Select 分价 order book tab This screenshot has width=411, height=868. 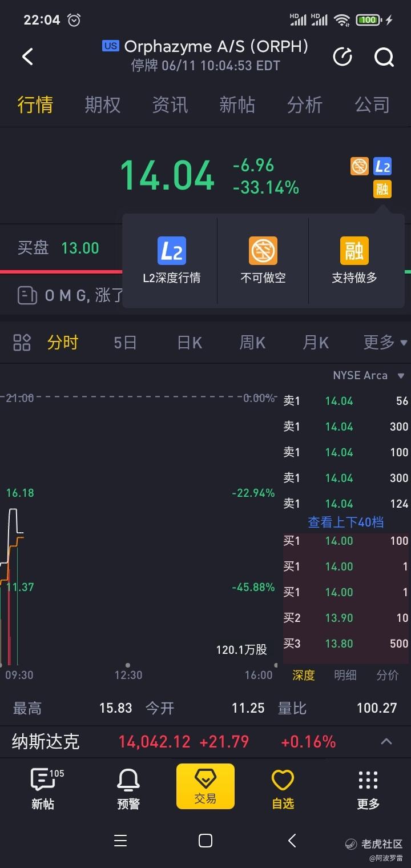click(388, 675)
